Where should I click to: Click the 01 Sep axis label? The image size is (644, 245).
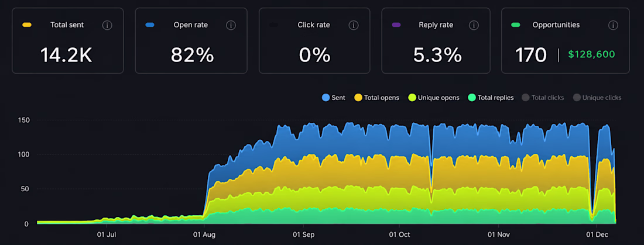click(303, 235)
